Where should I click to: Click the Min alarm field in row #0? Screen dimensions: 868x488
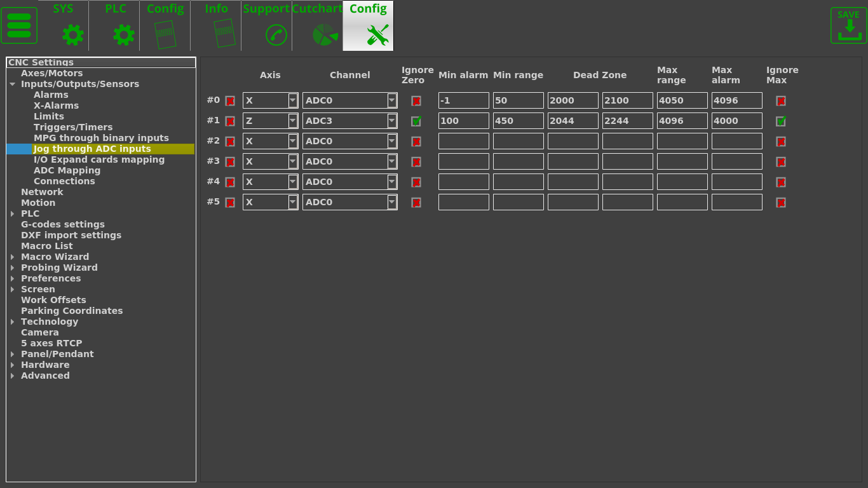[x=463, y=100]
